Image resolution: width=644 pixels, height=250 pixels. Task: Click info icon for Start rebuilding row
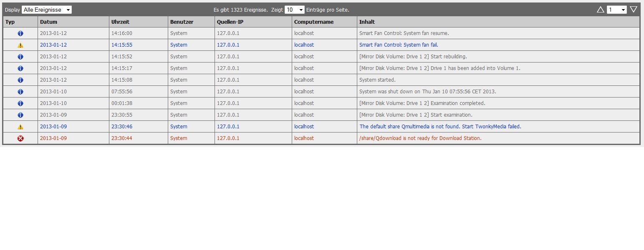coord(20,57)
